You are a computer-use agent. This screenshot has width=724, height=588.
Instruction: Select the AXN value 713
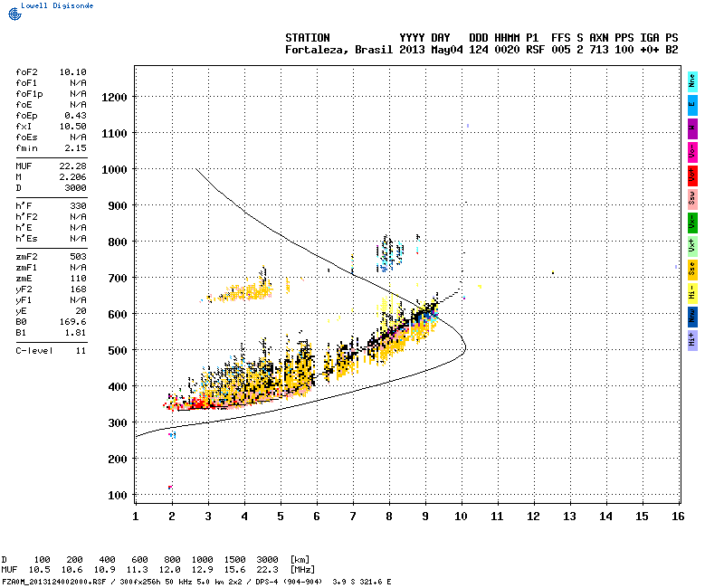599,50
